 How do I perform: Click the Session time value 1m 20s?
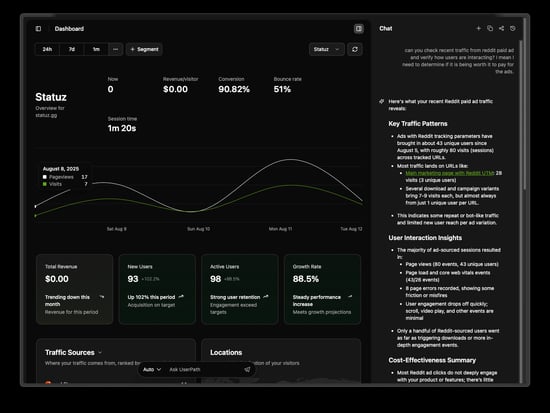[122, 128]
